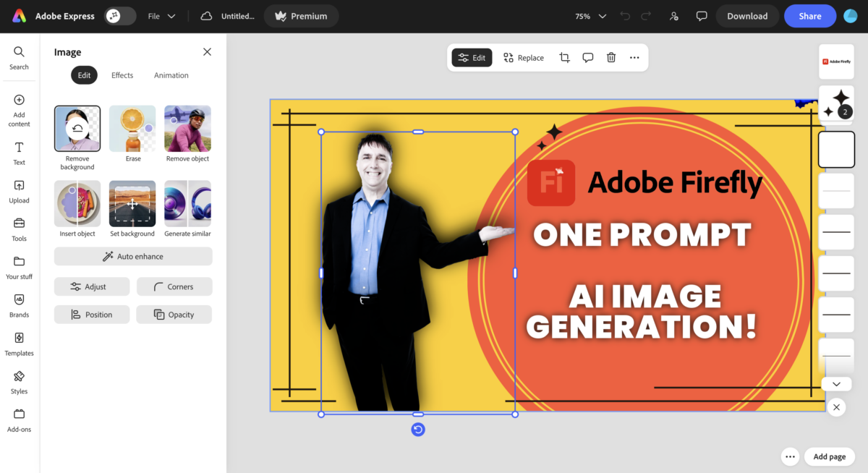Choose the Generate similar thumbnail
Viewport: 868px width, 473px height.
[x=187, y=204]
